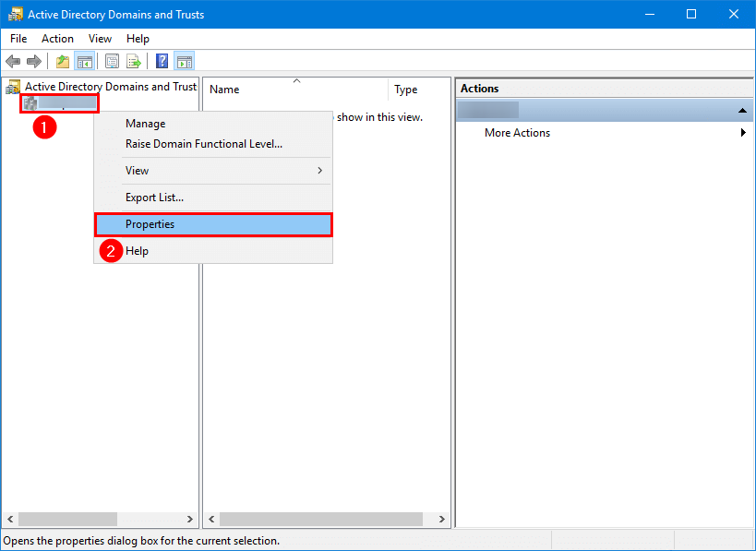This screenshot has height=551, width=756.
Task: Click center pane horizontal scrollbar thumb
Action: click(x=321, y=520)
